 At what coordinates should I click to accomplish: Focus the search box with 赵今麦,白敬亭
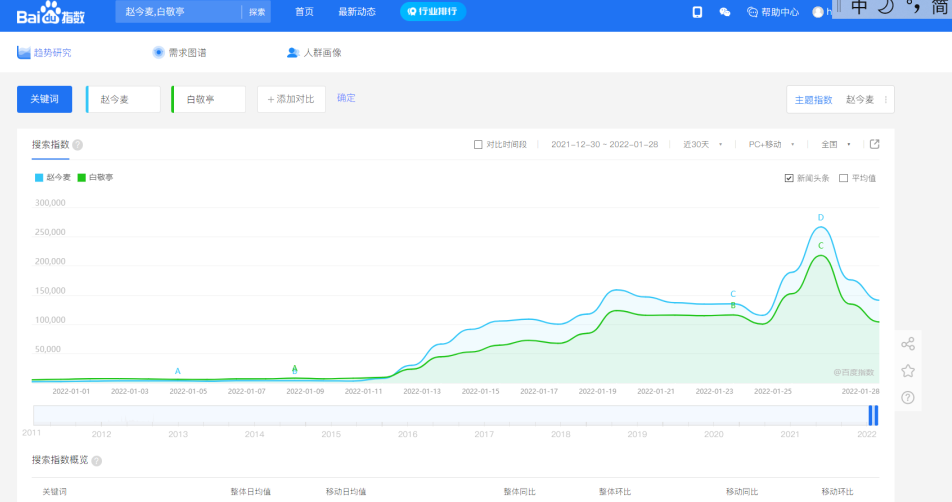(x=178, y=12)
